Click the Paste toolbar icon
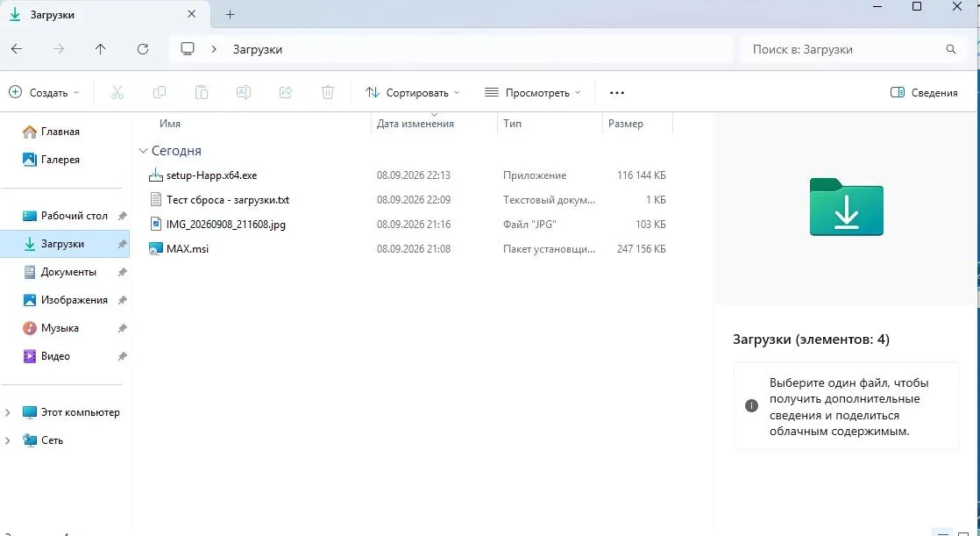 (x=202, y=93)
